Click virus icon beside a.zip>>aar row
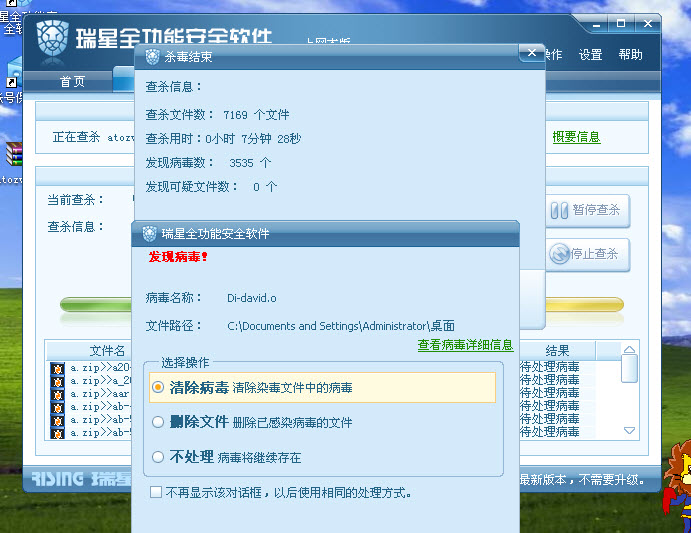691x533 pixels. tap(57, 395)
